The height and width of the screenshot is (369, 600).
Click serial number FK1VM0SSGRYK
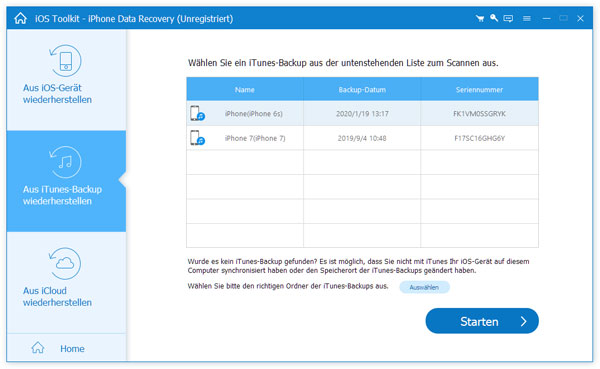pos(479,114)
